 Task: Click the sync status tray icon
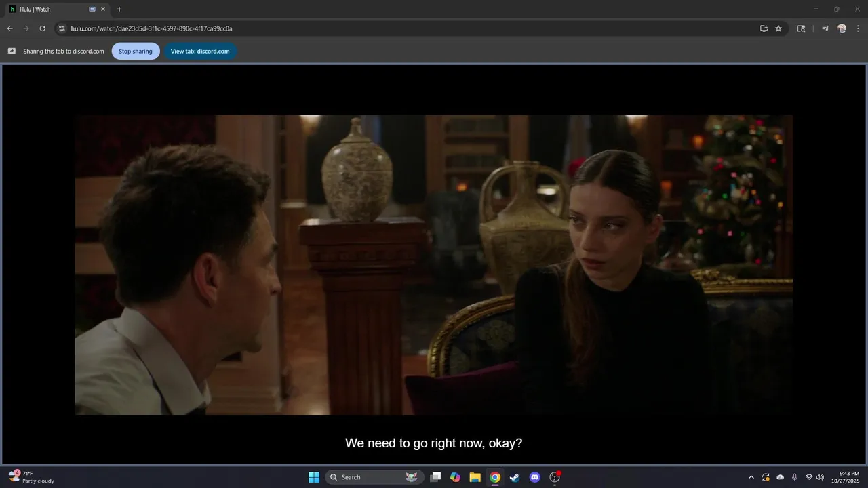[766, 477]
